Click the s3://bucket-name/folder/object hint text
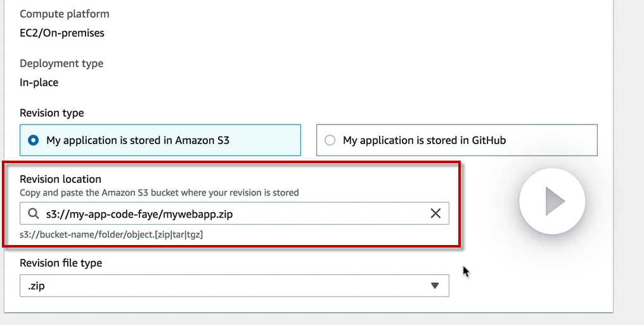This screenshot has width=644, height=325. coord(111,234)
